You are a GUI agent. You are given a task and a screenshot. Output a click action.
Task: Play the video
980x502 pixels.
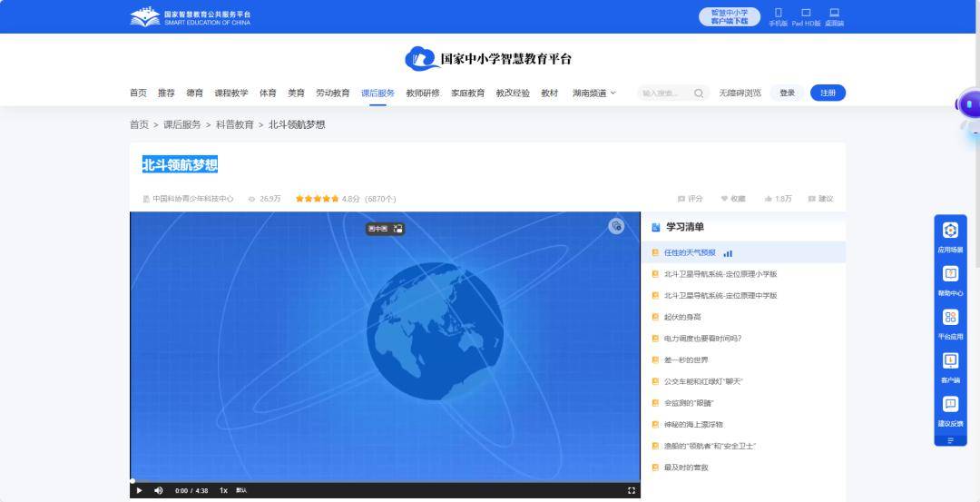[140, 491]
